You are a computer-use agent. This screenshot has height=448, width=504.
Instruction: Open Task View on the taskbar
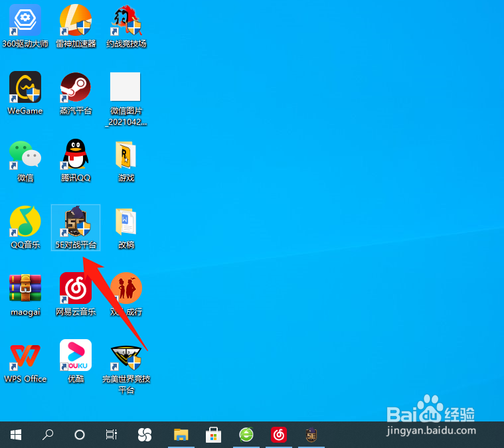[x=111, y=435]
